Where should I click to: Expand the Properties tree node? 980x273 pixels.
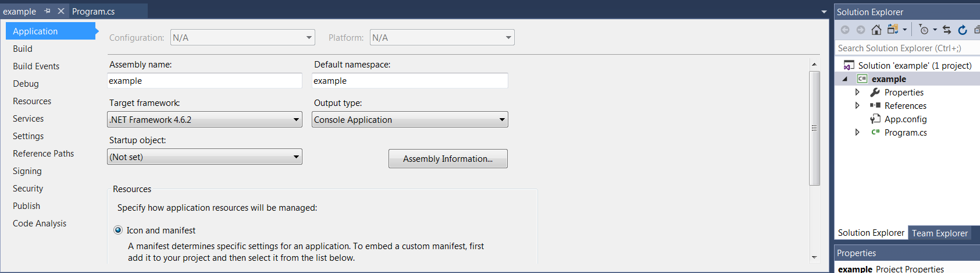tap(857, 92)
